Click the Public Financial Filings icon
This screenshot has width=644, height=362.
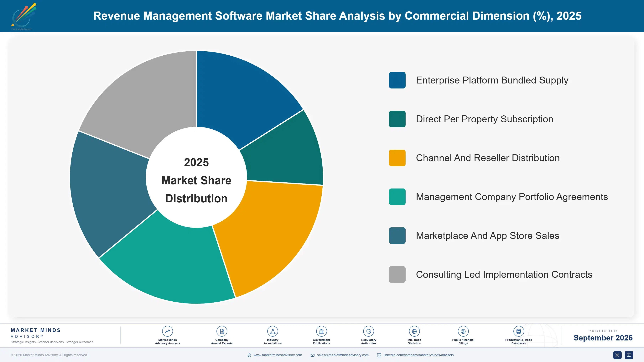click(x=463, y=331)
